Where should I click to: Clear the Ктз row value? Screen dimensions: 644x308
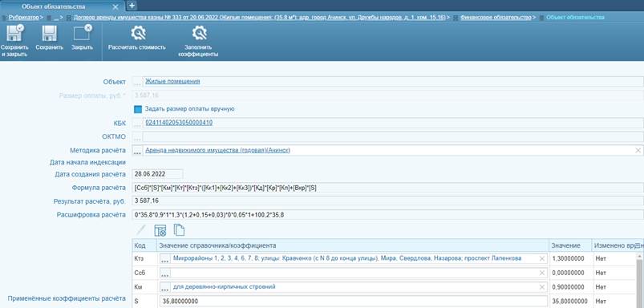tap(541, 259)
